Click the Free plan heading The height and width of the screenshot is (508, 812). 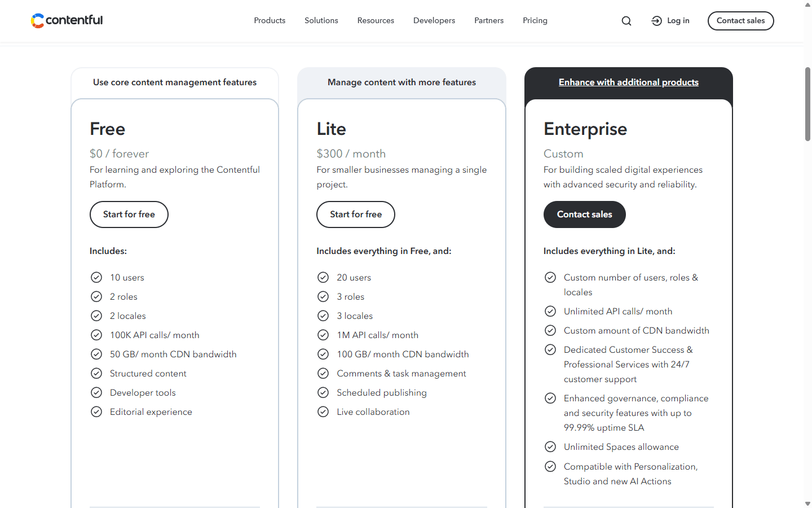coord(108,129)
